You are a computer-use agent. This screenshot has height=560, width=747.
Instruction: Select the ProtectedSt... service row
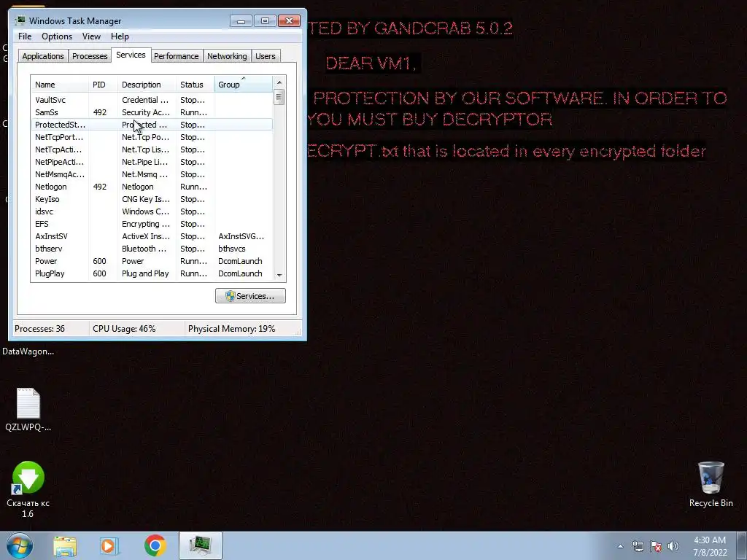152,125
